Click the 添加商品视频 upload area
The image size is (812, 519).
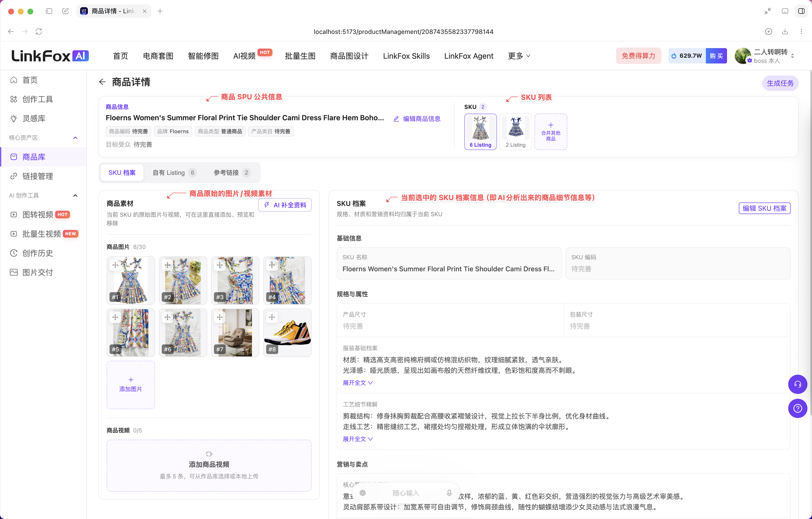click(209, 465)
